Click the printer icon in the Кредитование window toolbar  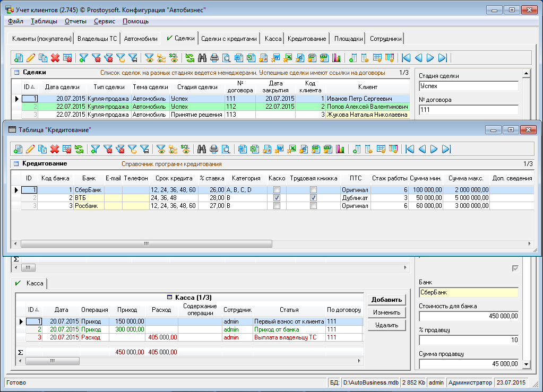[x=214, y=149]
